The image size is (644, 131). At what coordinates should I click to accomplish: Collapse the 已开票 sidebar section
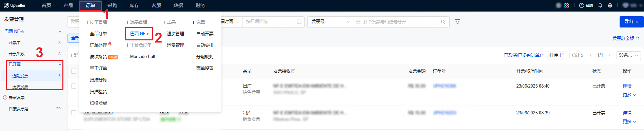point(60,64)
